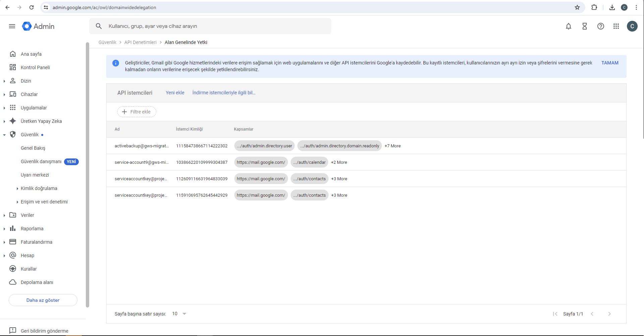
Task: Open browser extensions puzzle icon
Action: (594, 7)
